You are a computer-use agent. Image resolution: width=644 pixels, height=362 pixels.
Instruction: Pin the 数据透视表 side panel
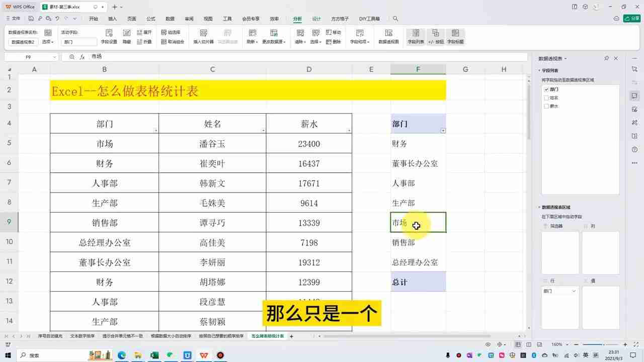606,58
